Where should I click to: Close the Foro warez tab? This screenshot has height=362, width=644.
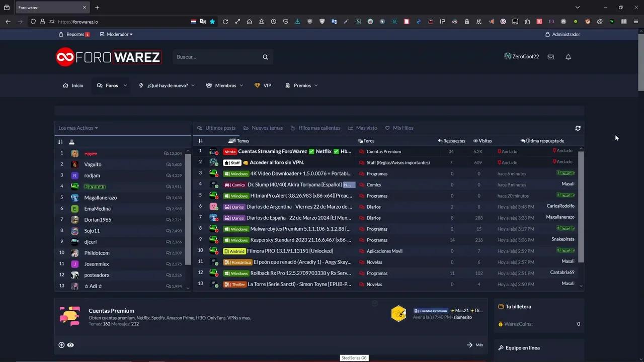click(x=85, y=8)
